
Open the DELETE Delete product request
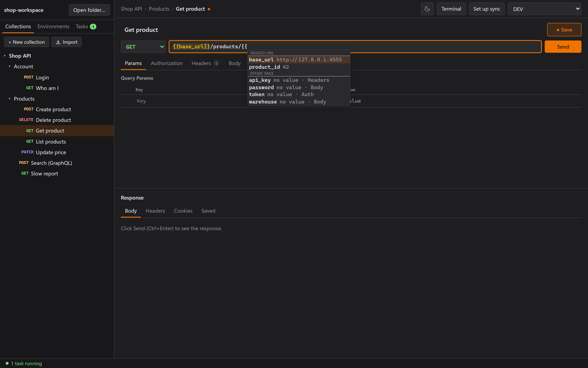point(57,120)
